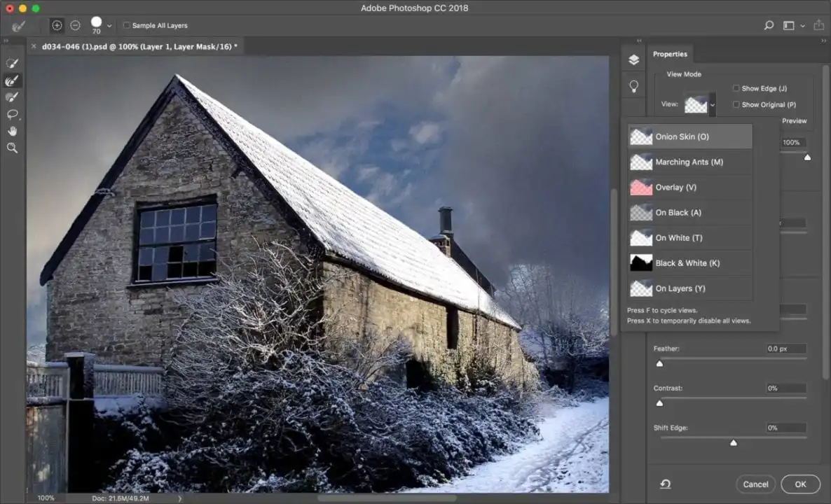Select the Brush tool in left toolbar
This screenshot has height=504, width=831.
(x=12, y=97)
